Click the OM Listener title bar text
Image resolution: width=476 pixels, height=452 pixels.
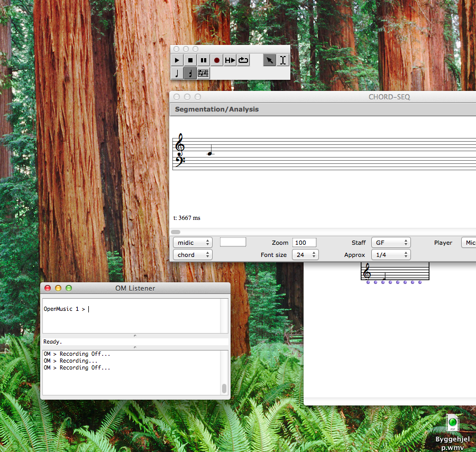135,288
